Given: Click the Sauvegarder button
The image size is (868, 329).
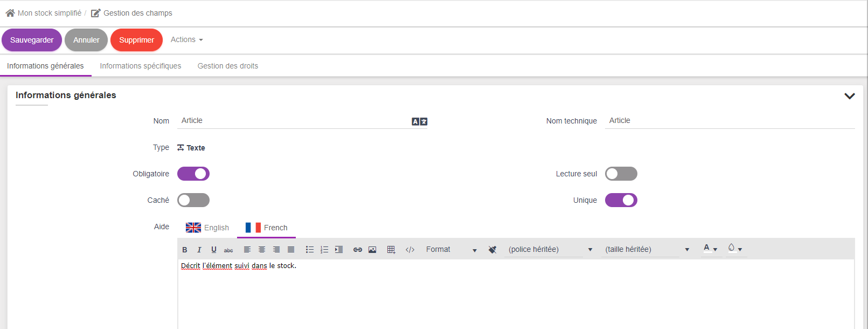Looking at the screenshot, I should point(32,40).
